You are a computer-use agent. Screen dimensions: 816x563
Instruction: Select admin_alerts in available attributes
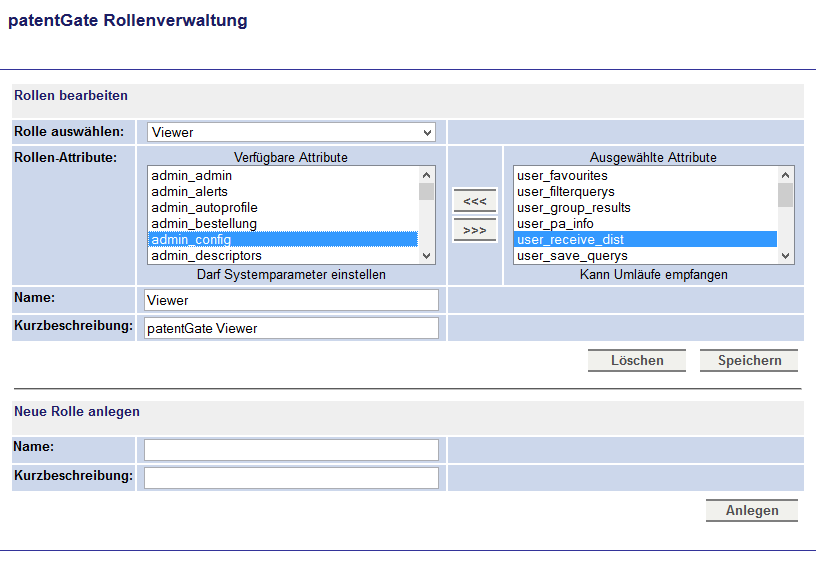(x=283, y=191)
